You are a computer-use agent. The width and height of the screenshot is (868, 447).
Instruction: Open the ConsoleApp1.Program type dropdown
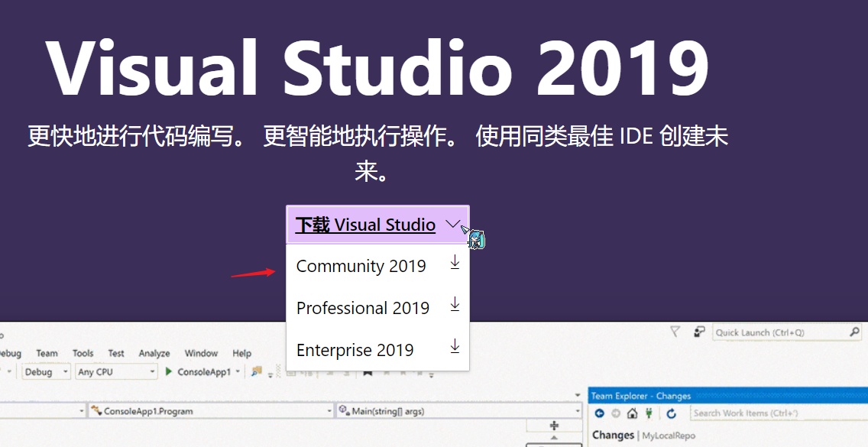pos(211,410)
